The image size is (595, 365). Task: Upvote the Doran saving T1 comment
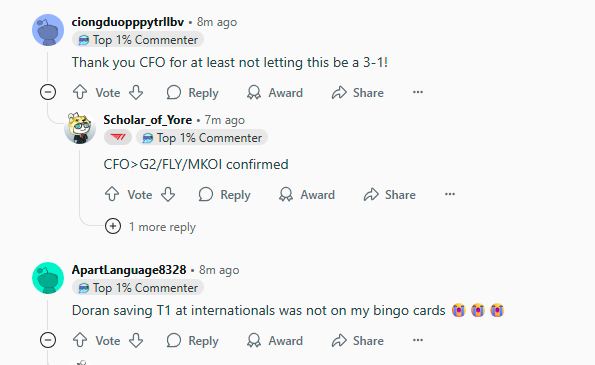pos(80,340)
